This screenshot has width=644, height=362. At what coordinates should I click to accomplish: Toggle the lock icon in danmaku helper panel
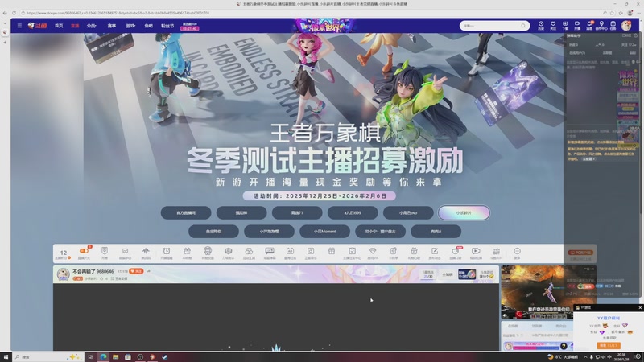point(636,35)
